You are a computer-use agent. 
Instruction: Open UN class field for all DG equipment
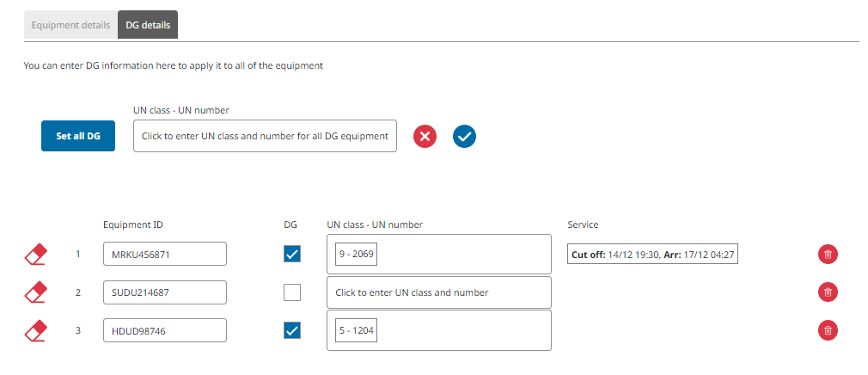coord(265,136)
